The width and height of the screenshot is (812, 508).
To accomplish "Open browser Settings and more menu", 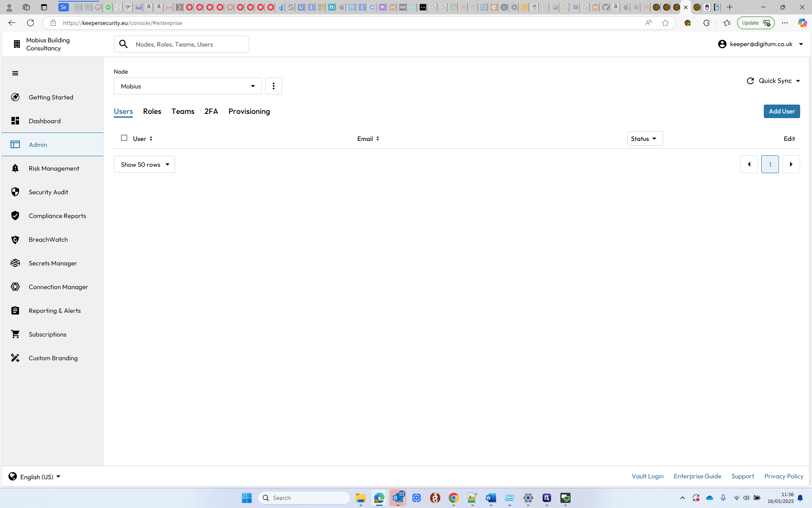I will click(x=785, y=23).
